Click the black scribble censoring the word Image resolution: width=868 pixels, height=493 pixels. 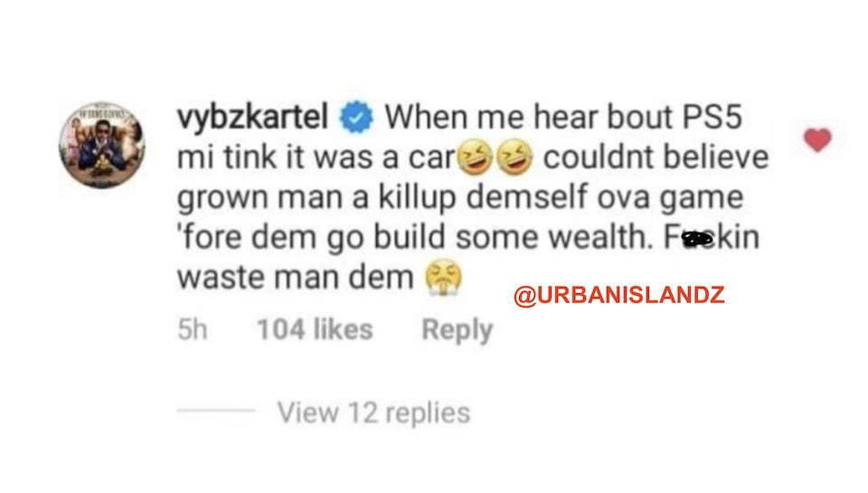tap(697, 239)
